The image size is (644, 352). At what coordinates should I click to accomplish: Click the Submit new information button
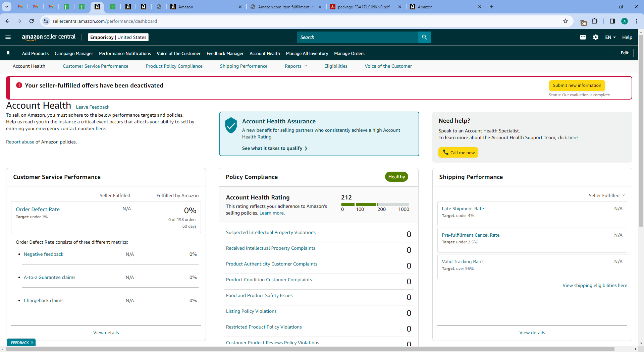[x=577, y=85]
